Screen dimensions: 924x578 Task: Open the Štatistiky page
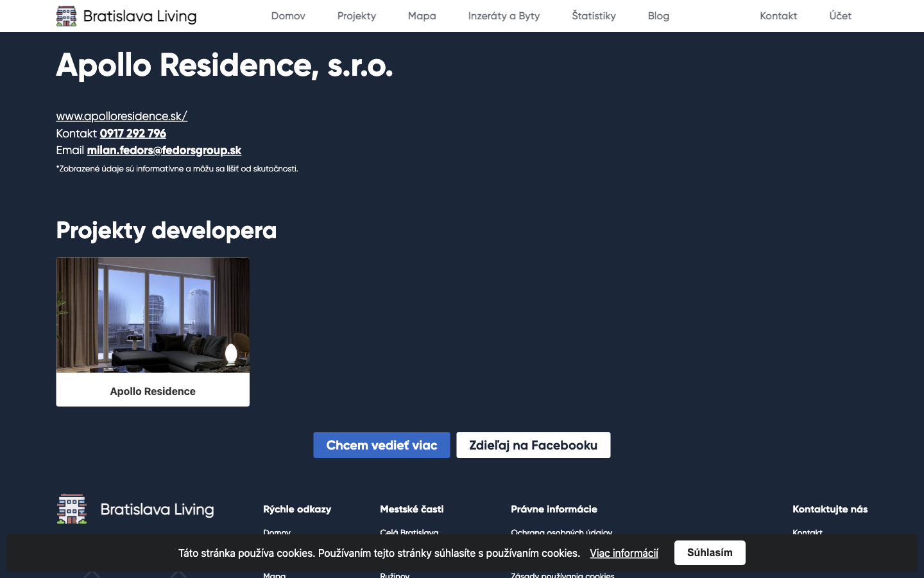point(594,15)
